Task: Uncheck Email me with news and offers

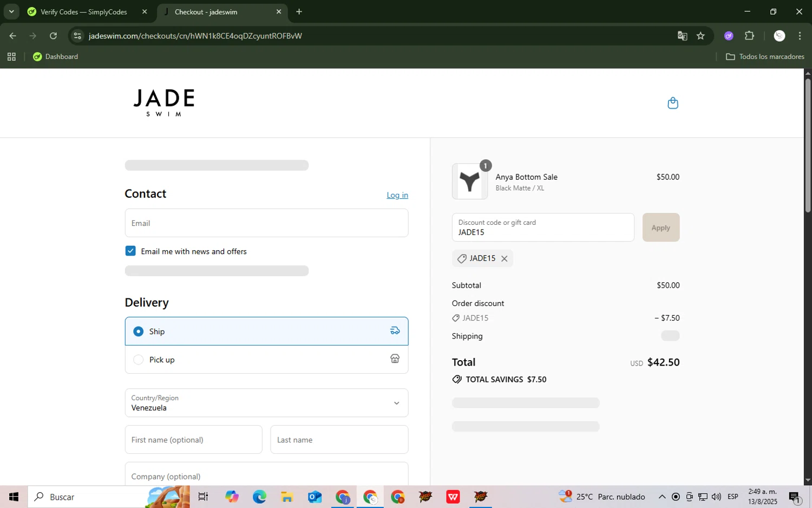Action: coord(130,251)
